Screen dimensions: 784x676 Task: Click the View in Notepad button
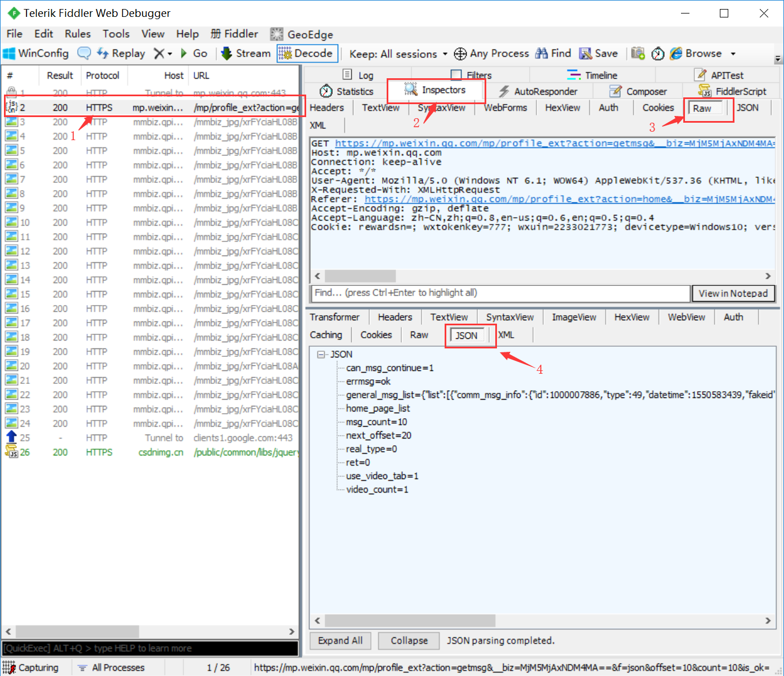tap(733, 293)
